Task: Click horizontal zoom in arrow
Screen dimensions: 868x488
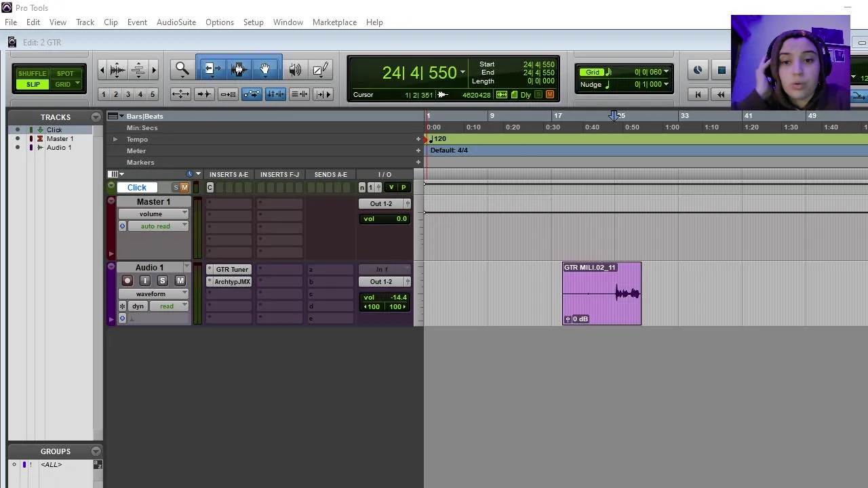Action: (x=154, y=69)
